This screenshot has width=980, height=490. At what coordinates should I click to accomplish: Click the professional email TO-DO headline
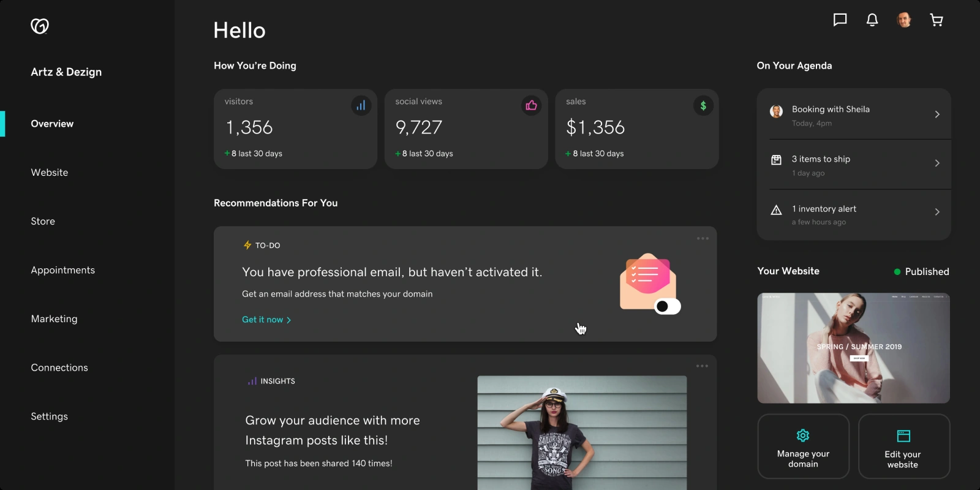coord(392,272)
